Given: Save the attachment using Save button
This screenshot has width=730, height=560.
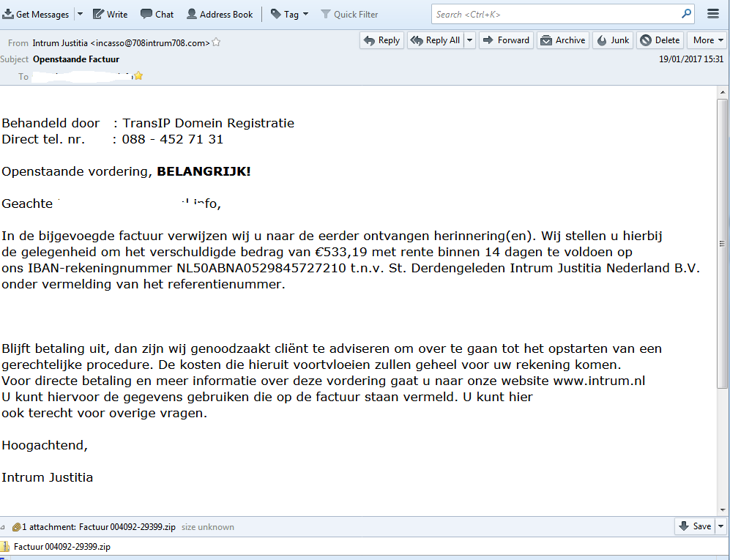Looking at the screenshot, I should tap(694, 526).
